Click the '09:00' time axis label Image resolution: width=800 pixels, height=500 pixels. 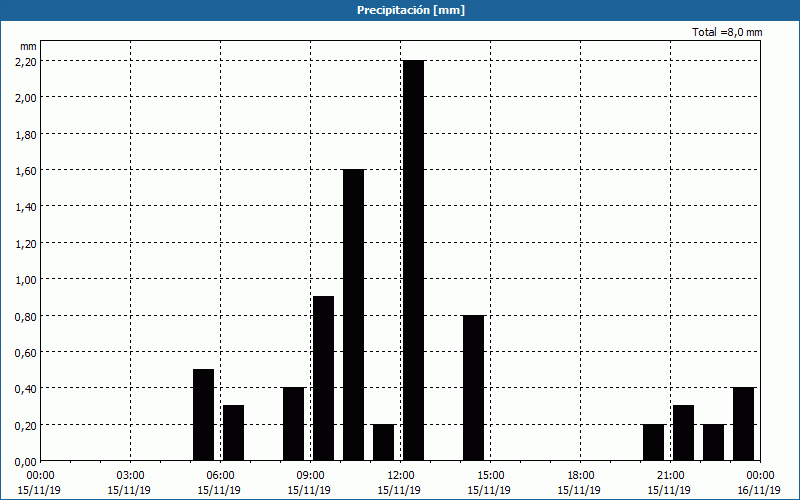311,476
